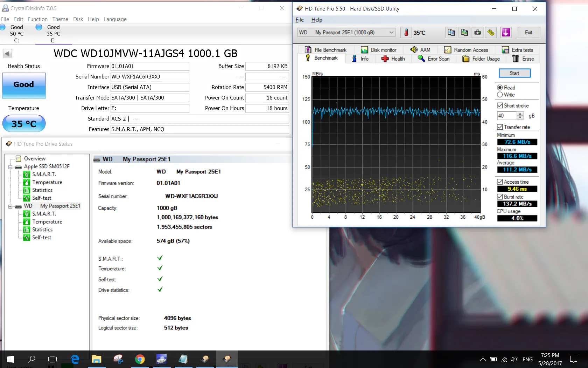Click the Good health status button
The image size is (588, 368).
(24, 85)
